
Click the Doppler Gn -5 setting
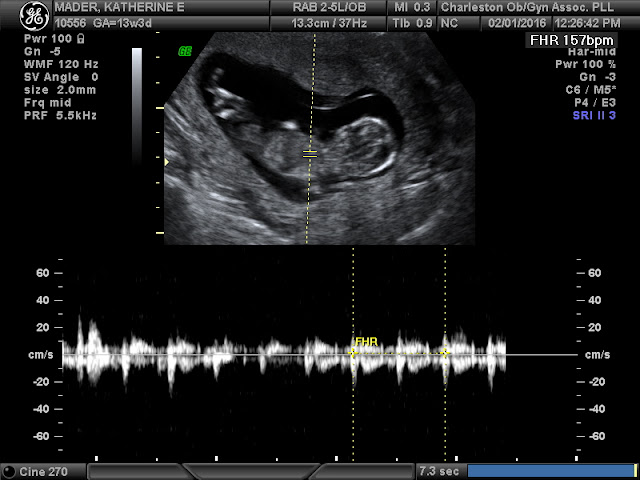[42, 51]
